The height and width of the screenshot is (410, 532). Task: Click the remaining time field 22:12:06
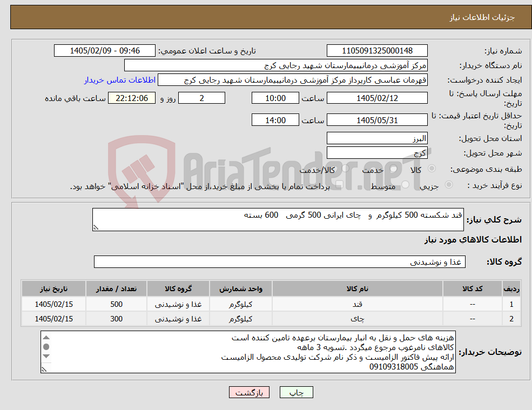(x=132, y=98)
